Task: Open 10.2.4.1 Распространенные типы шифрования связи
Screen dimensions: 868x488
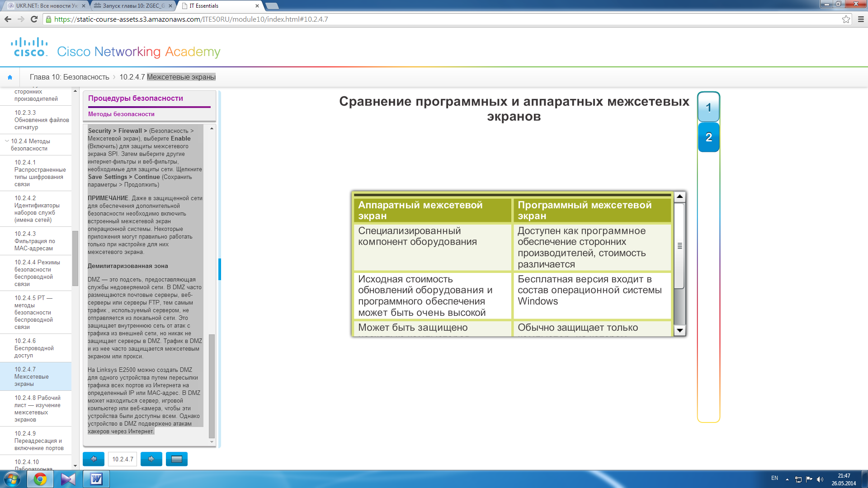Action: click(36, 173)
